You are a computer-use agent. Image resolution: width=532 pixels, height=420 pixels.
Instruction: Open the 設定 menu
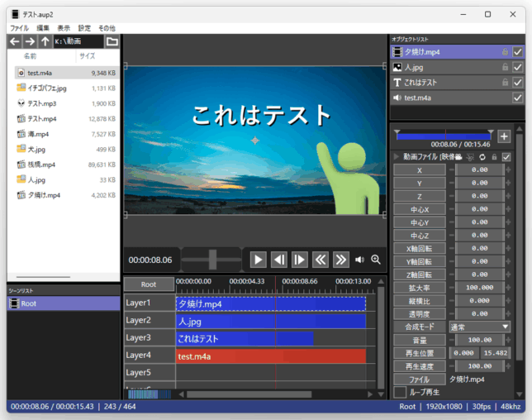84,28
